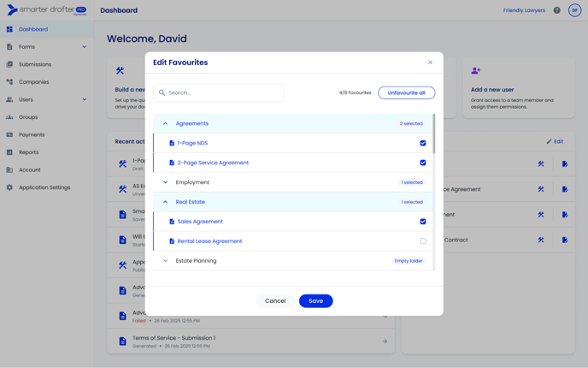Click the Reports sidebar icon

tap(9, 152)
